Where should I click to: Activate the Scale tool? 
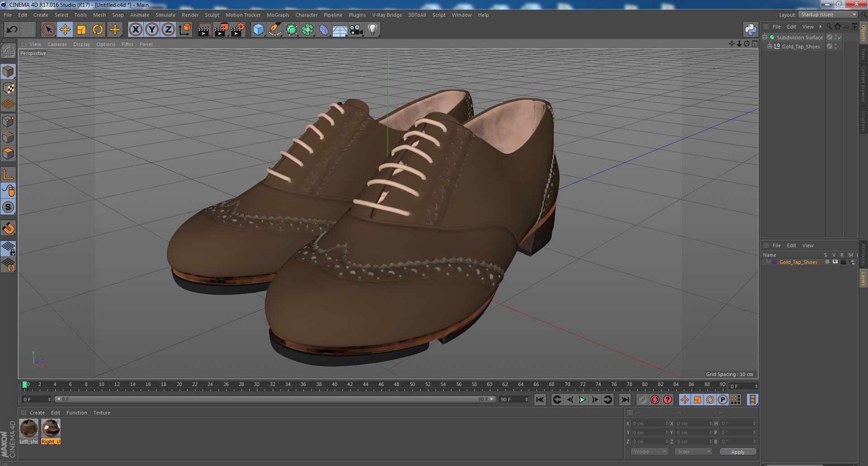tap(81, 30)
